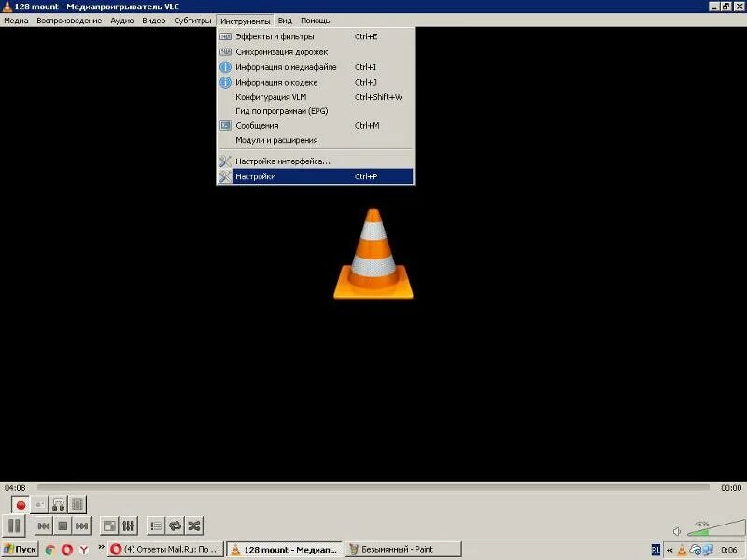Click the red Record button
747x560 pixels.
[x=21, y=505]
